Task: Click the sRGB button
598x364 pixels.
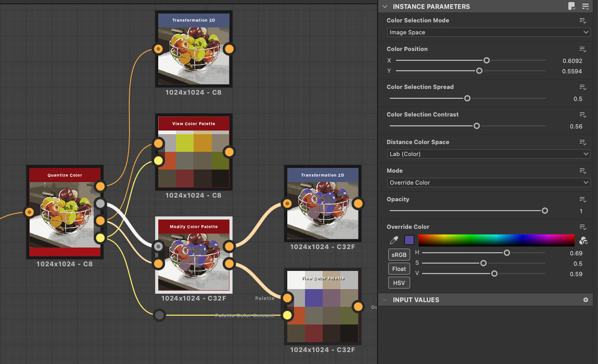Action: [399, 254]
